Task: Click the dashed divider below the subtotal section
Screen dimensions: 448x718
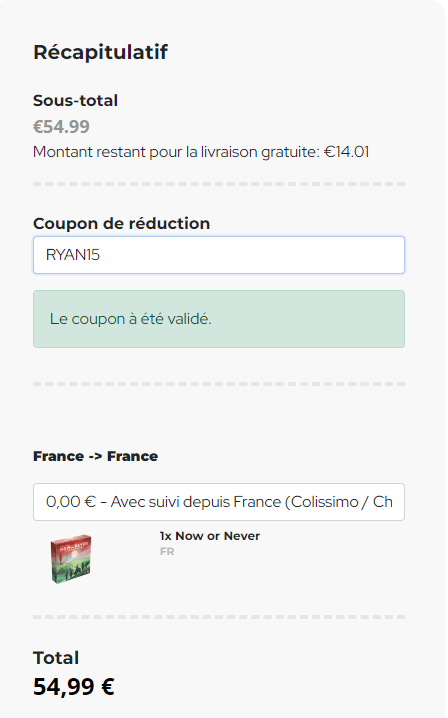Action: 219,184
